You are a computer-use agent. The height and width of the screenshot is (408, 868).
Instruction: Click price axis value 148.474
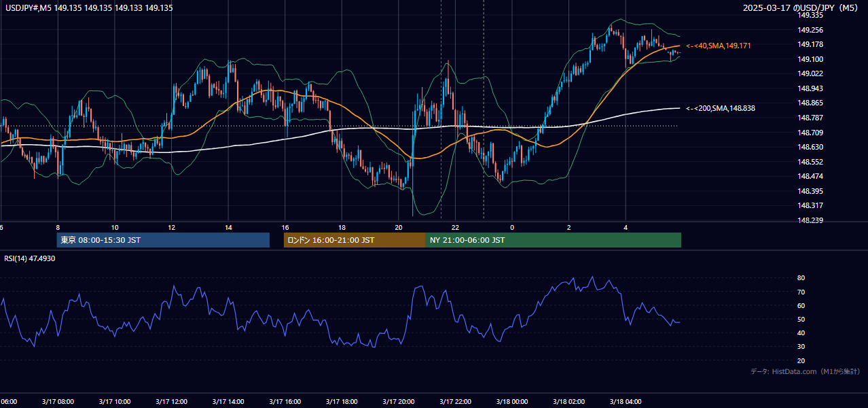pyautogui.click(x=810, y=176)
